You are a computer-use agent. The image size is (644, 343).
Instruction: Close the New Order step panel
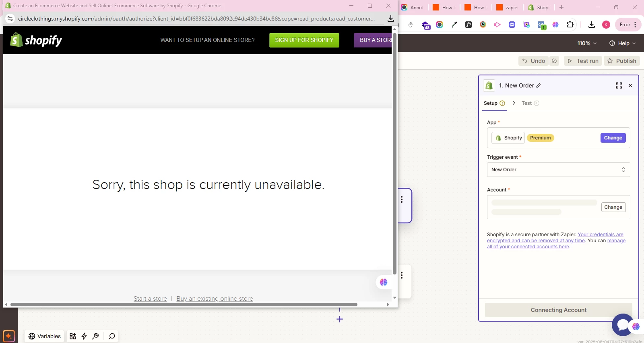click(x=630, y=85)
